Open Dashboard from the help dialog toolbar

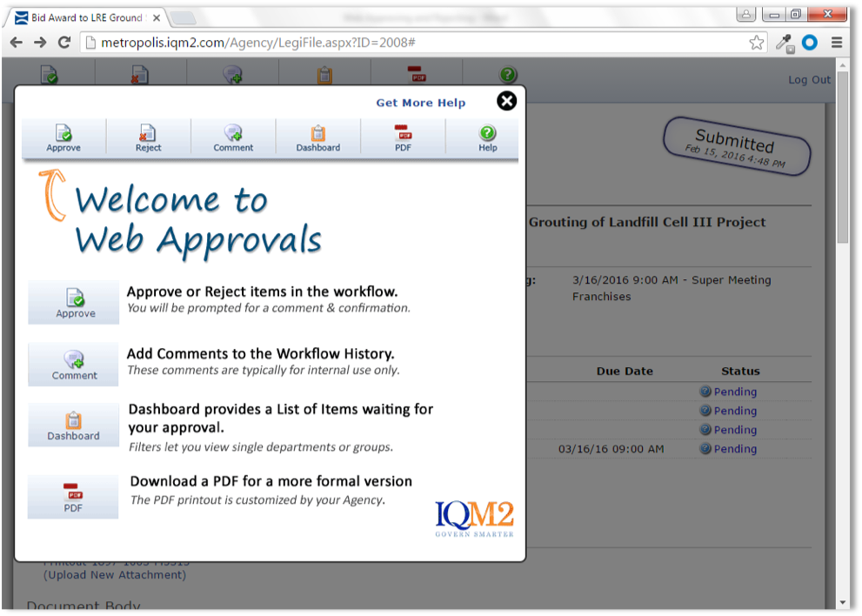click(318, 137)
